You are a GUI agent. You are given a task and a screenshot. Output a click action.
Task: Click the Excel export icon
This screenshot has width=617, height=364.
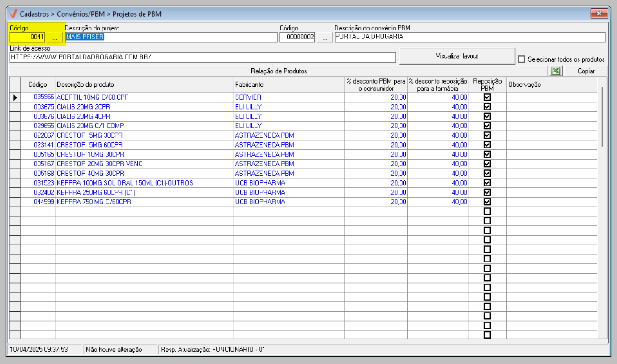click(x=556, y=71)
